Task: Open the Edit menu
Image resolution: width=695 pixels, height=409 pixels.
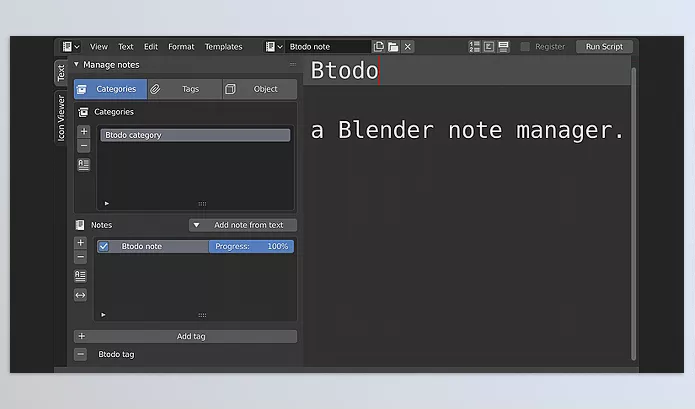Action: 151,47
